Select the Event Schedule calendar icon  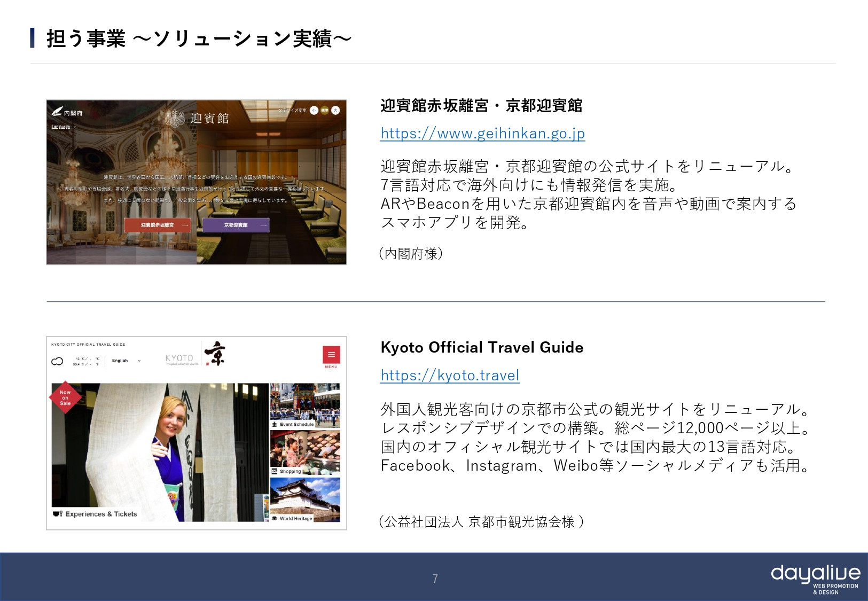[x=275, y=424]
